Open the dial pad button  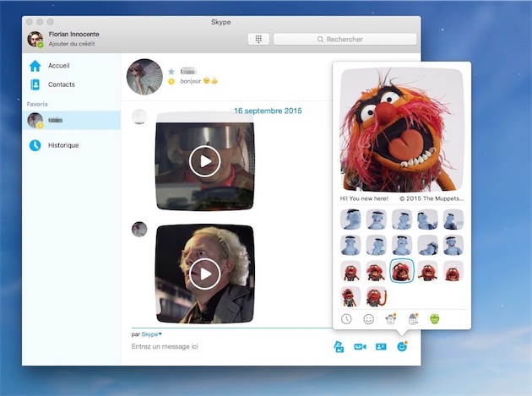[x=258, y=39]
